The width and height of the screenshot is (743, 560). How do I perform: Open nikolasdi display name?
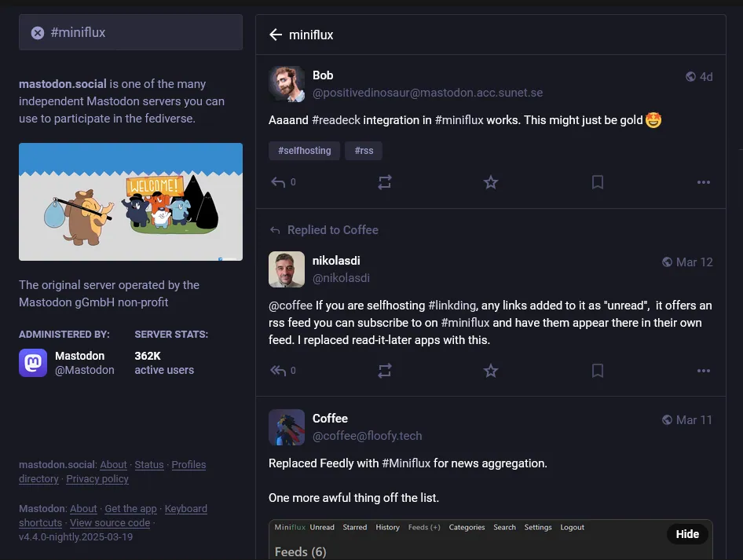[336, 261]
